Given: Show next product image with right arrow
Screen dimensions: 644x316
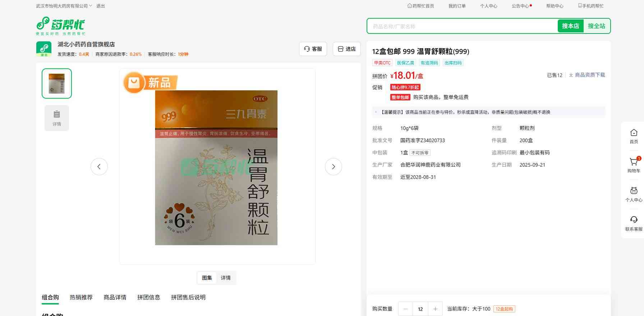Looking at the screenshot, I should [333, 167].
